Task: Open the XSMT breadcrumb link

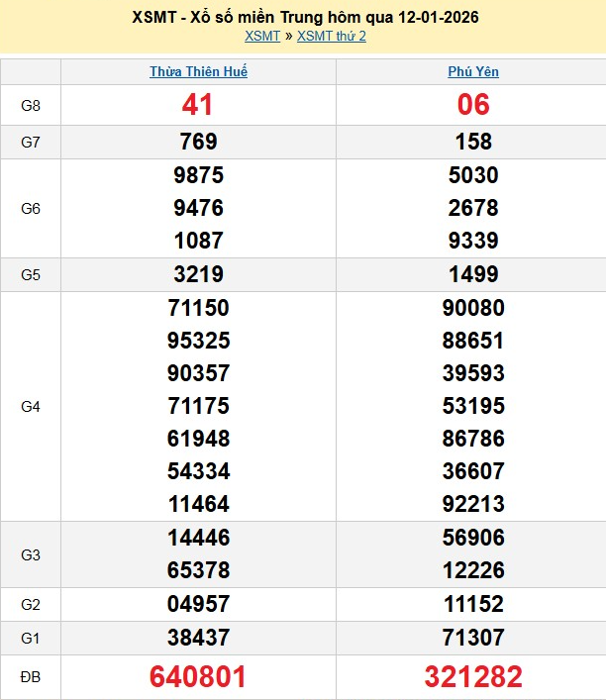Action: pyautogui.click(x=262, y=37)
